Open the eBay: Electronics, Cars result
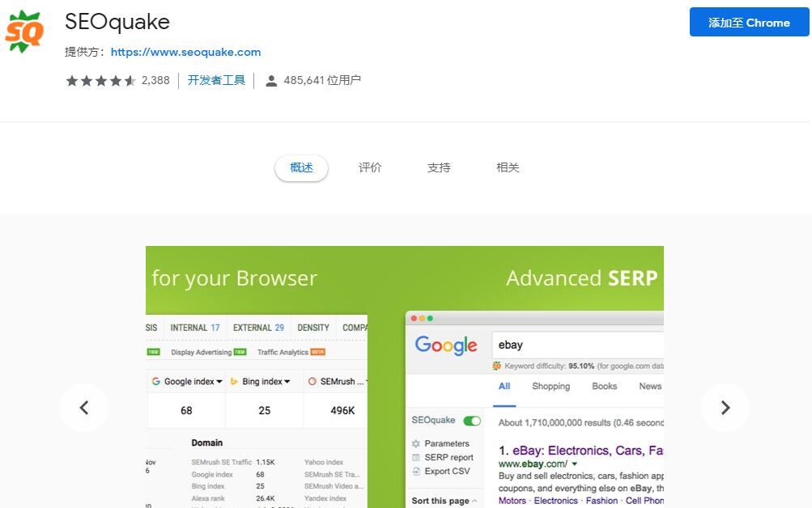Screen dimensions: 812x508 click(x=580, y=451)
